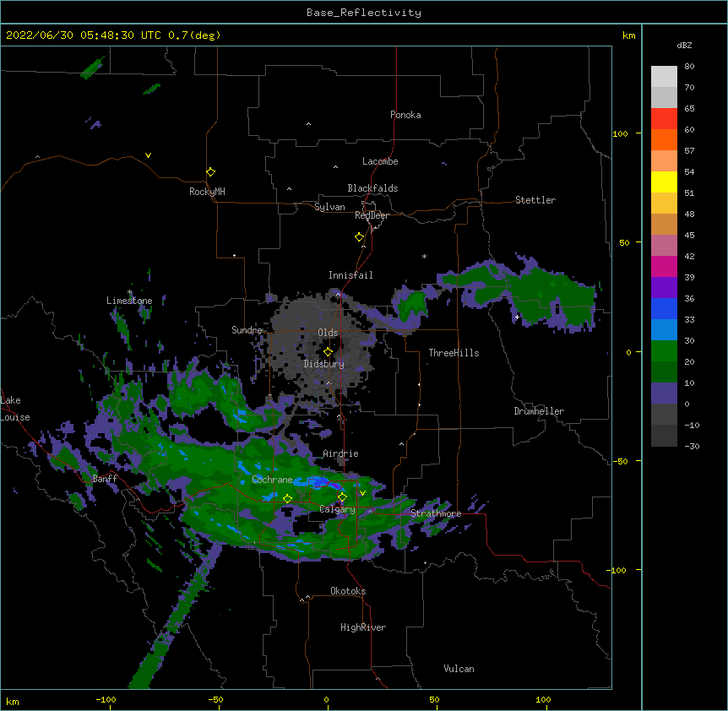Select the slate-blue 10-0 dBZ legend swatch

tap(664, 393)
